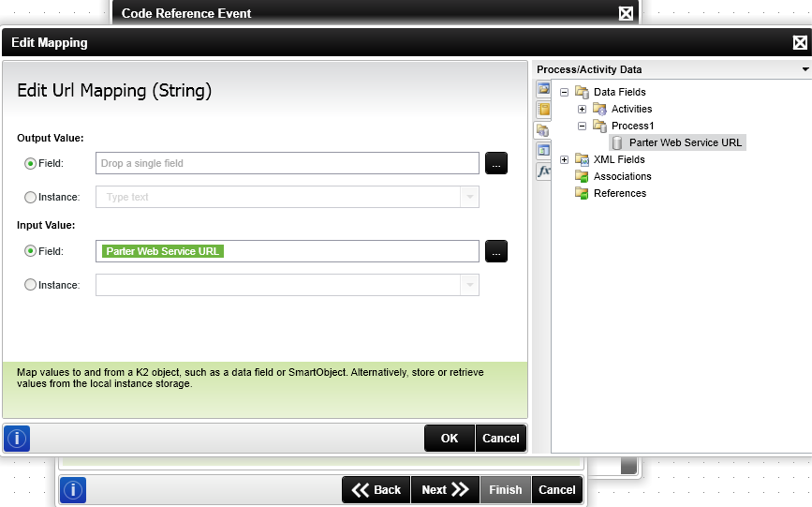Open the Workflow Context browser side tab

point(543,150)
